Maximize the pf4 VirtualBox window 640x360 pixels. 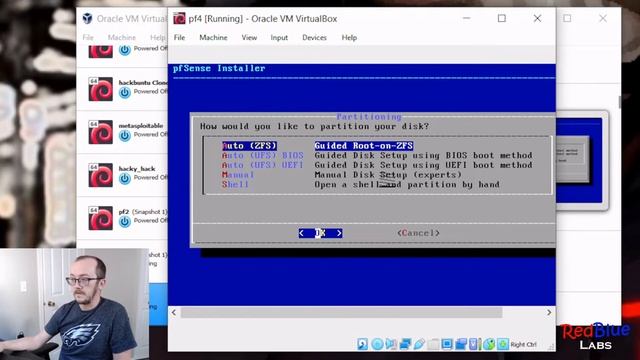[502, 18]
